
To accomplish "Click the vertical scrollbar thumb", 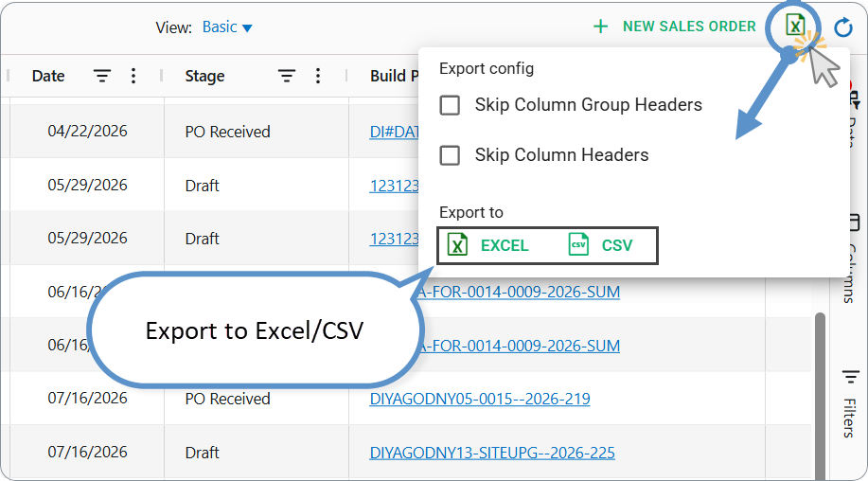I will pos(820,396).
